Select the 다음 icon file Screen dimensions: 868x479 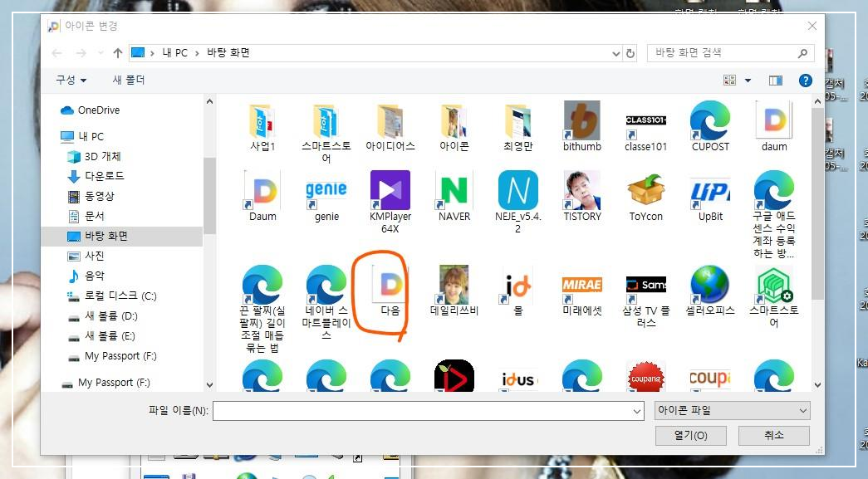tap(390, 291)
